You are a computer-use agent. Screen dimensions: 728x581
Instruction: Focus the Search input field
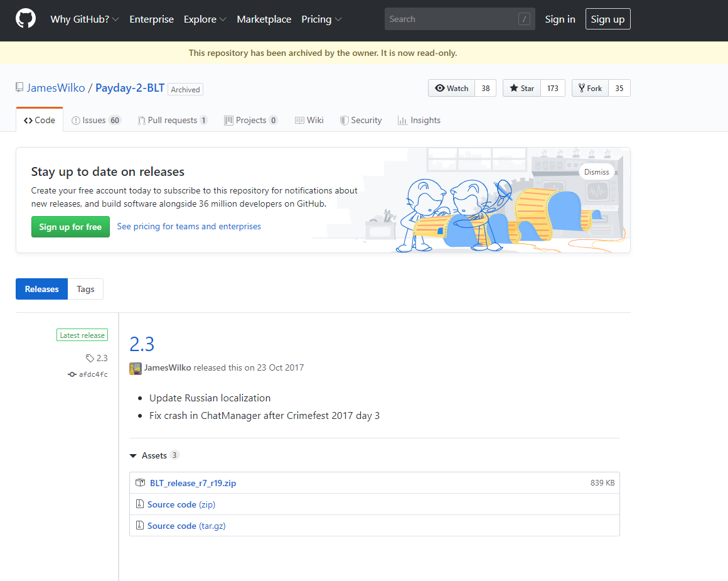pyautogui.click(x=459, y=19)
